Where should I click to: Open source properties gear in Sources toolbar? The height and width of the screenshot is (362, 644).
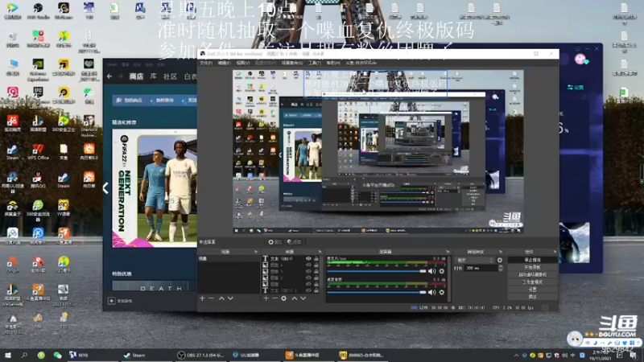pos(284,298)
